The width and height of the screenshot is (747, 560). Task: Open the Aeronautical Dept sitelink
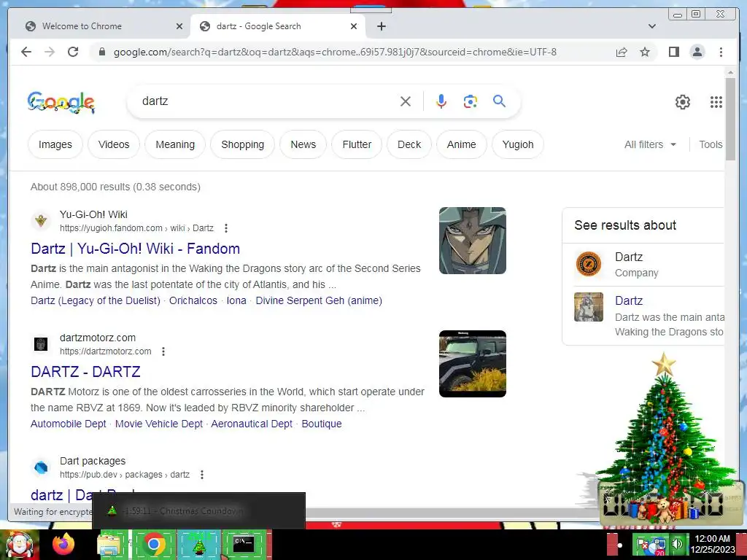coord(252,424)
